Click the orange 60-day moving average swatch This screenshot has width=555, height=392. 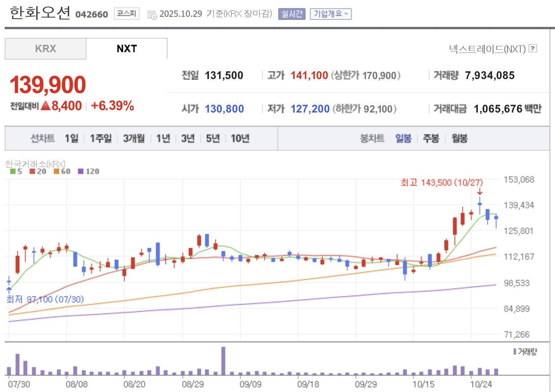pyautogui.click(x=57, y=171)
